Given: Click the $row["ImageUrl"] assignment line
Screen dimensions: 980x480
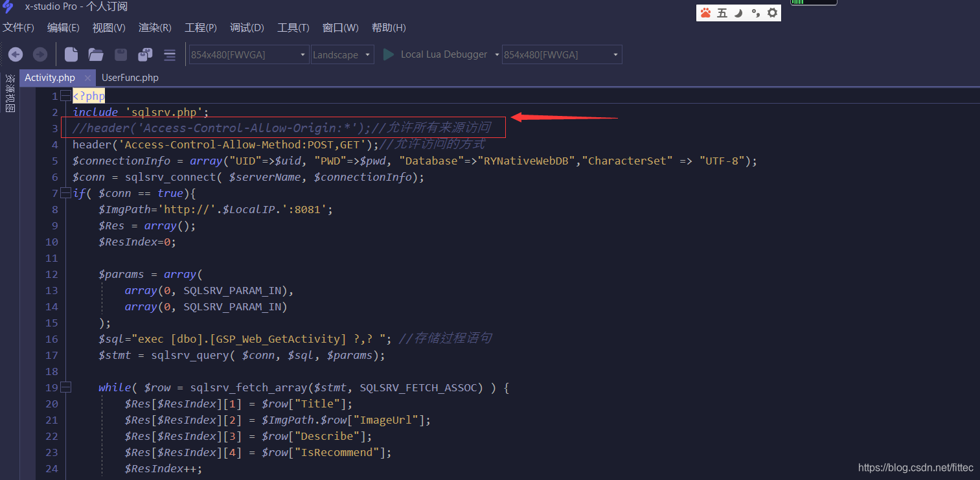Looking at the screenshot, I should [x=277, y=420].
